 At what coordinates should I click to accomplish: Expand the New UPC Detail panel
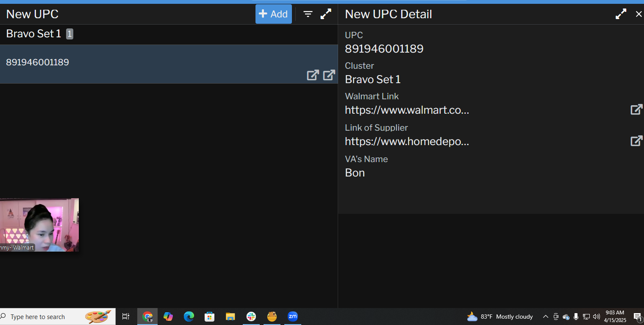pos(621,14)
